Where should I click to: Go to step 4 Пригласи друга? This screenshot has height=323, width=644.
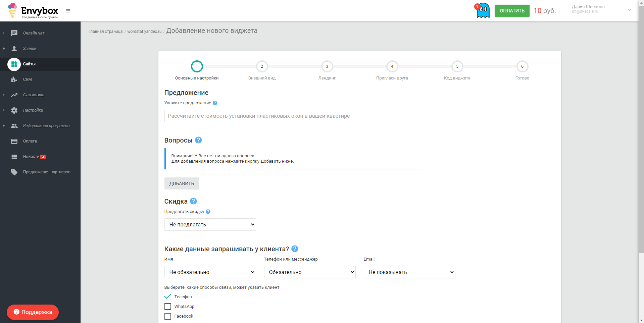click(x=392, y=66)
